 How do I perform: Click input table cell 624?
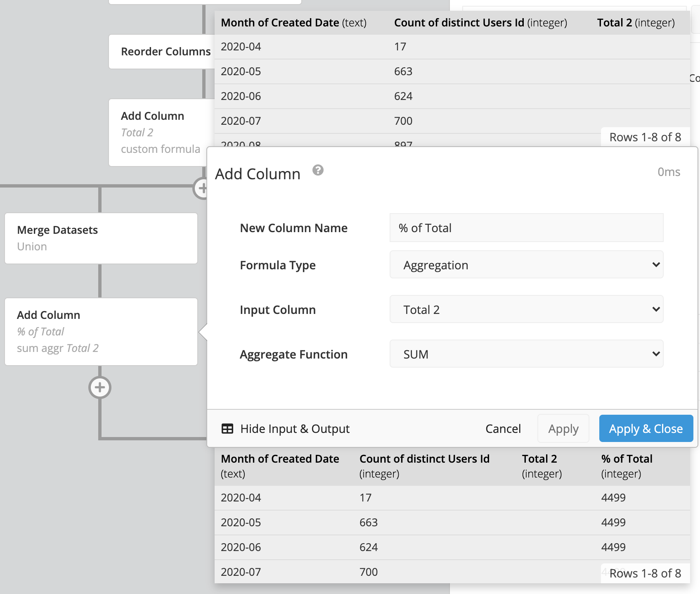403,96
